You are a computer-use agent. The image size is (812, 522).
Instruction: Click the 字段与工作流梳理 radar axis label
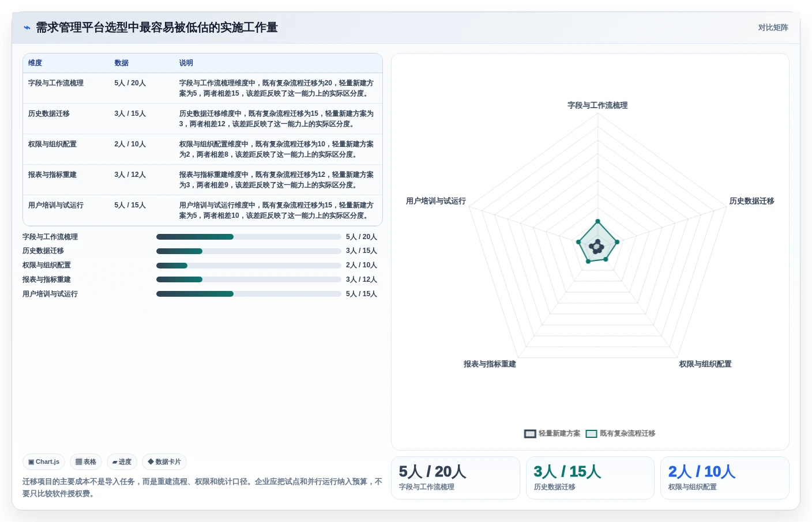tap(597, 105)
